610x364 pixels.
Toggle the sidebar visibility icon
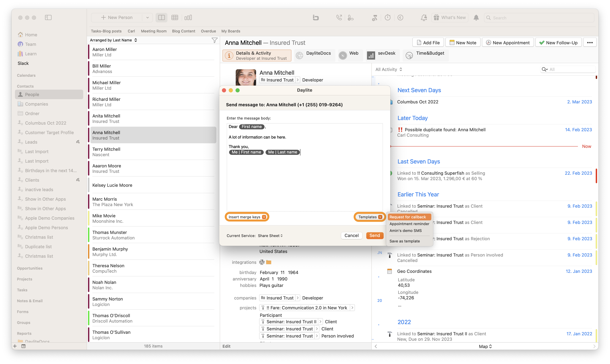pyautogui.click(x=48, y=17)
